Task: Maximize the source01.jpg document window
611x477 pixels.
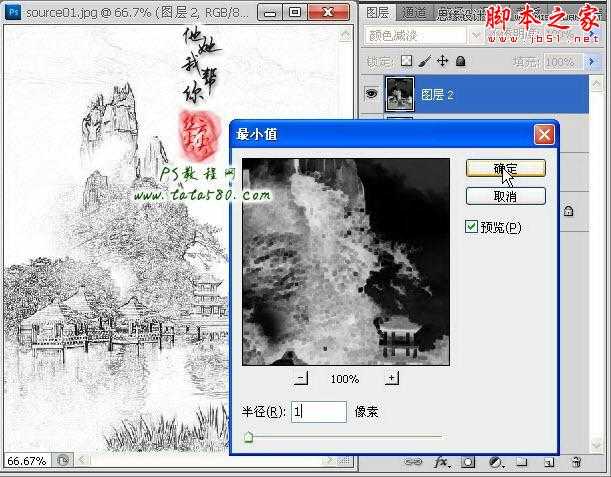Action: point(295,12)
